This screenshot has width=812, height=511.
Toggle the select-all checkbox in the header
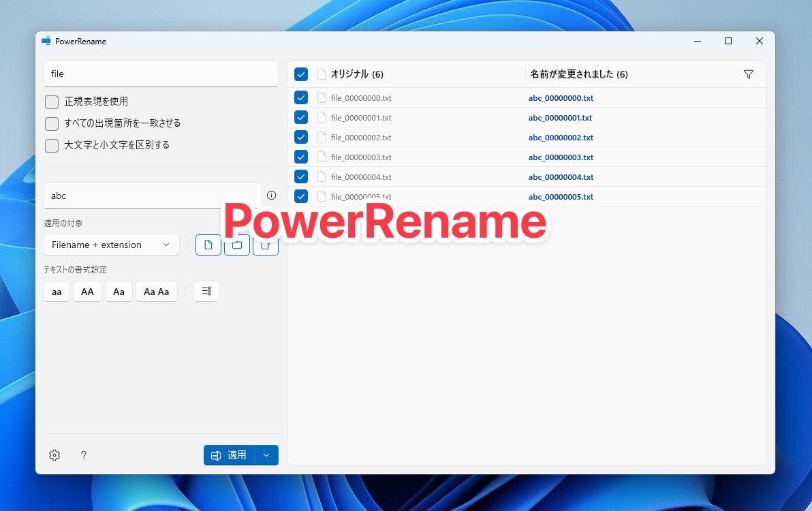(x=301, y=74)
